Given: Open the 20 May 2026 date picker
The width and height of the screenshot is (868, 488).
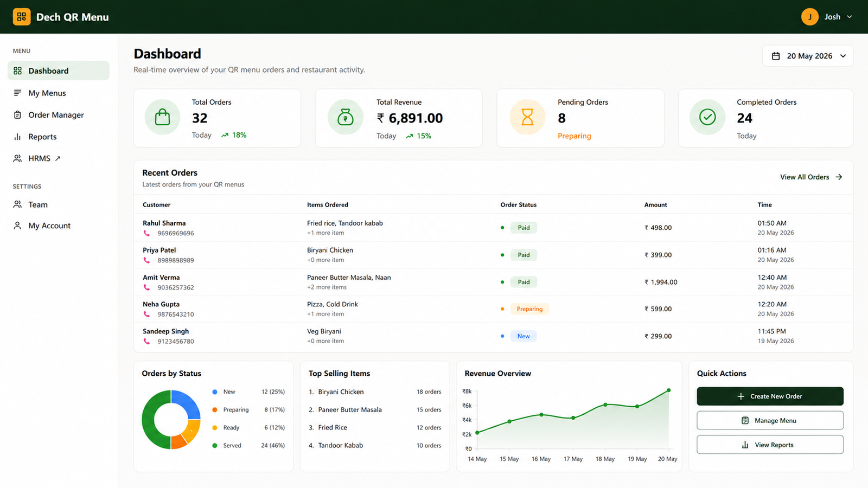Looking at the screenshot, I should [x=808, y=56].
